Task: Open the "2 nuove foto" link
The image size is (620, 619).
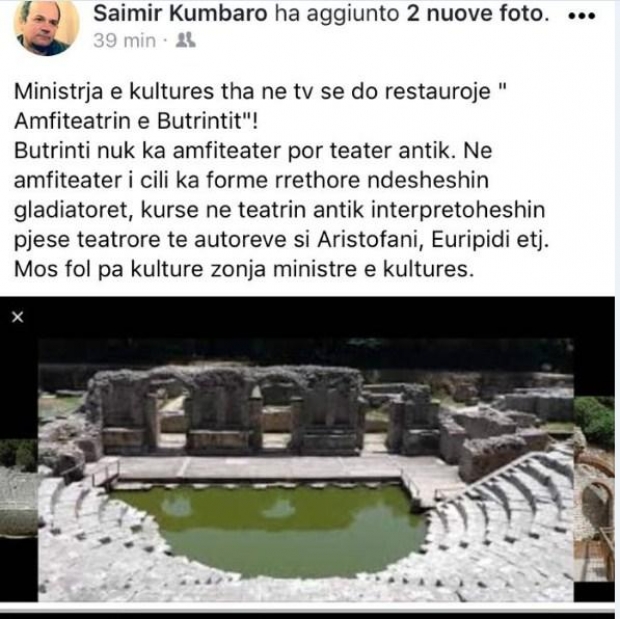Action: (x=478, y=14)
